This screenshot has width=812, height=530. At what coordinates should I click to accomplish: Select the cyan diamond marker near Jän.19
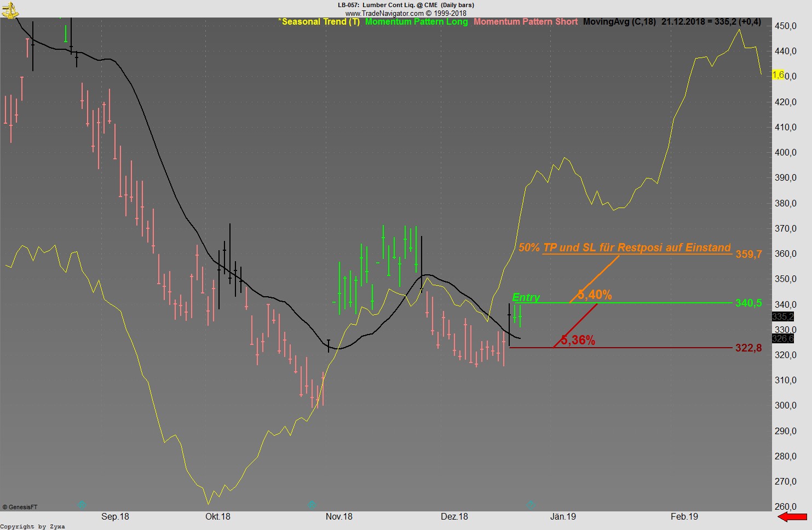(531, 505)
